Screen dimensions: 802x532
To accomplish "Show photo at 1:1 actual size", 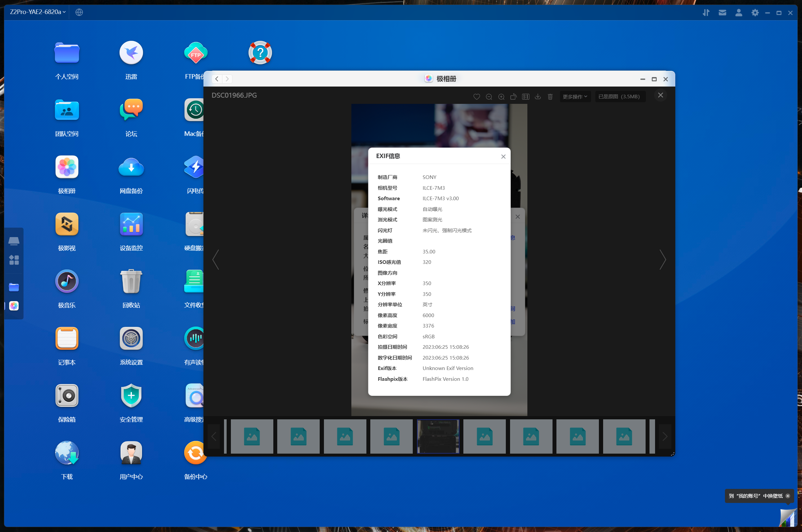I will coord(525,97).
